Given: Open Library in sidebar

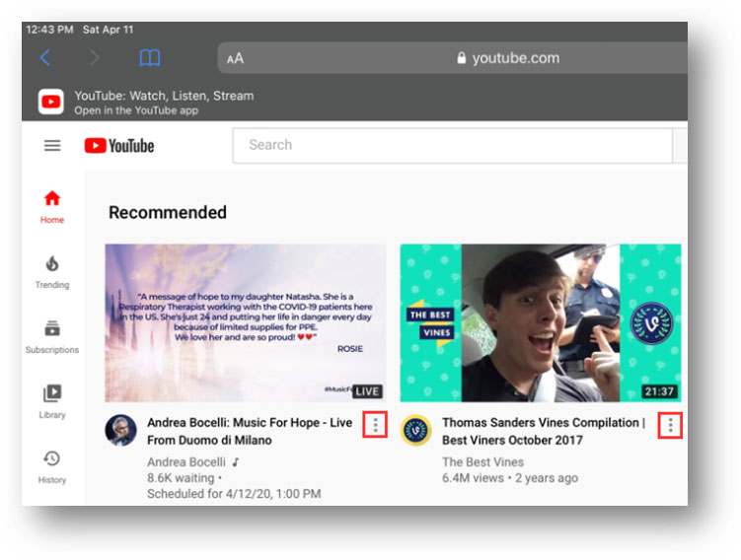Looking at the screenshot, I should 52,402.
